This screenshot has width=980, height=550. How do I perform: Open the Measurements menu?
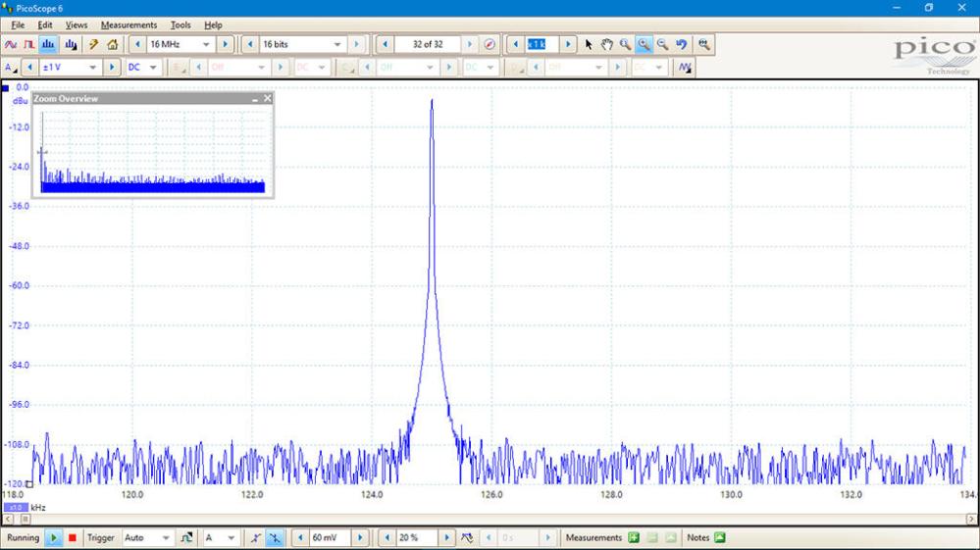click(x=129, y=25)
